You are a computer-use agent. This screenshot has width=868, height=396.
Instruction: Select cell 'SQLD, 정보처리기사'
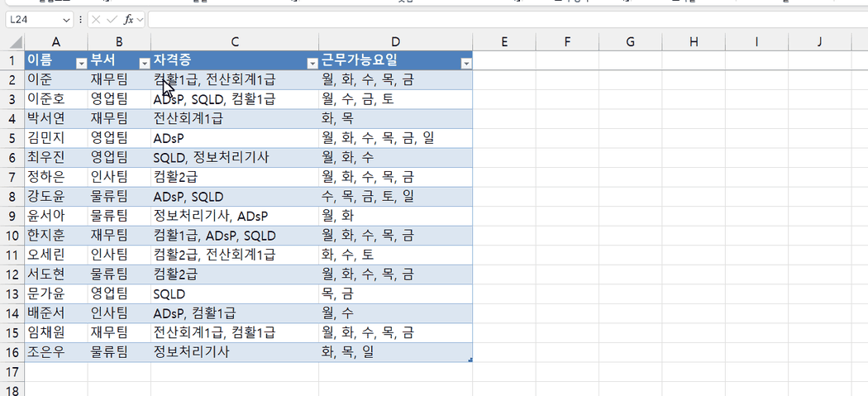(235, 157)
